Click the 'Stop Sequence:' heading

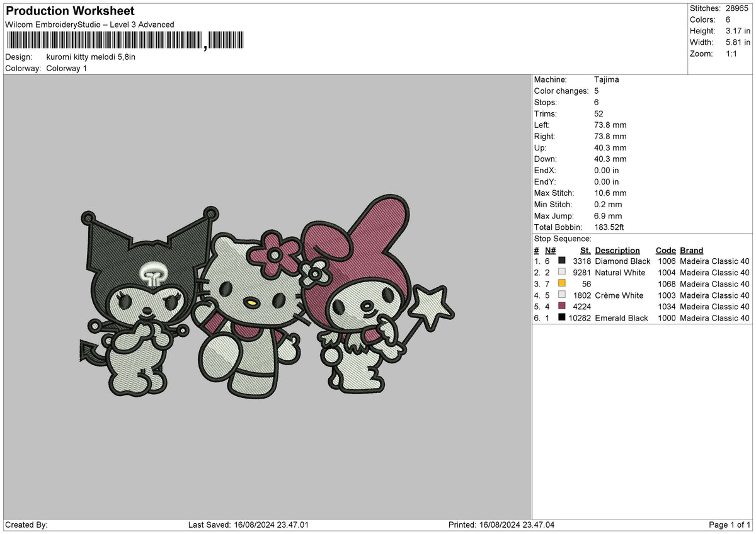[563, 239]
